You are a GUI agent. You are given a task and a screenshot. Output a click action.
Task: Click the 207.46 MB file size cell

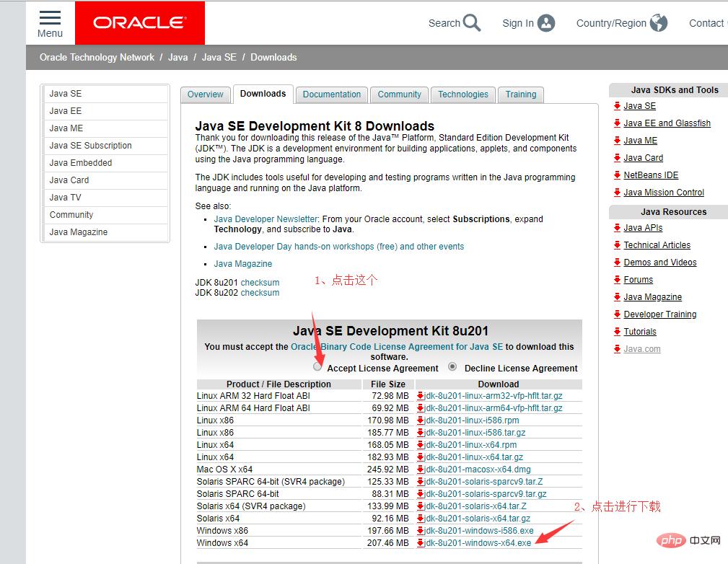[387, 542]
